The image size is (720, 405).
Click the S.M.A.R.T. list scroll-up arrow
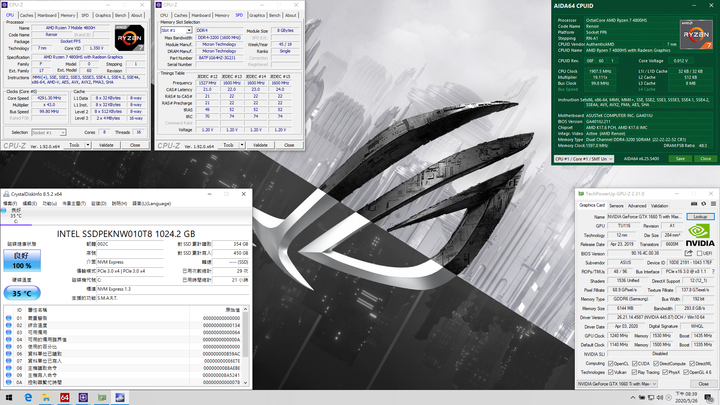245,309
